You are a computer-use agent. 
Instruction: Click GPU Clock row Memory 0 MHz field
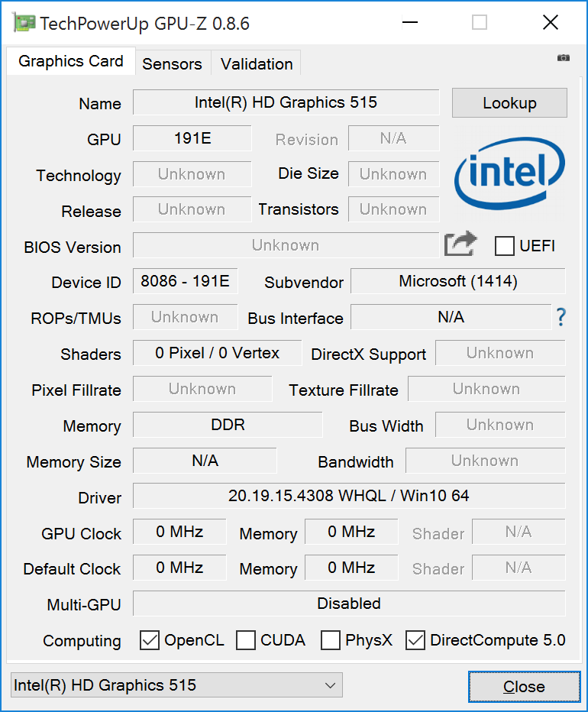click(351, 531)
